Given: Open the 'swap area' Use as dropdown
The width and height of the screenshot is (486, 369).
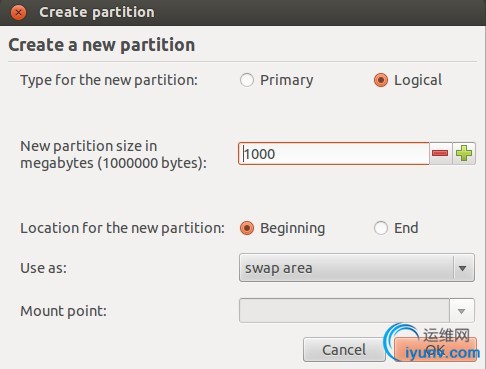Looking at the screenshot, I should click(357, 268).
